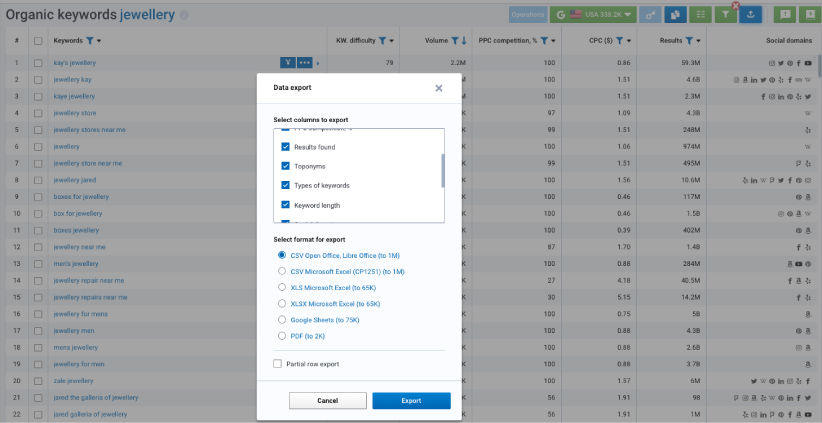Open PPC competition column dropdown arrow

[554, 41]
